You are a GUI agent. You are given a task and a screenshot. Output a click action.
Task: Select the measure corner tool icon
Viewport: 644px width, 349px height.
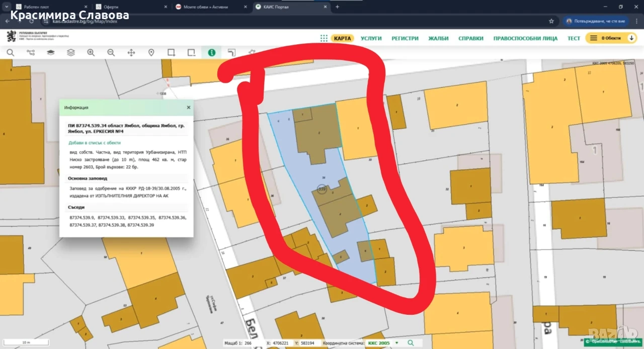tap(231, 52)
